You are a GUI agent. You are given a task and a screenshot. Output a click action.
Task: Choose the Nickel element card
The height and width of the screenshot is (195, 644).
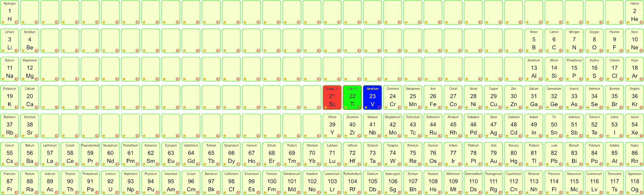[x=473, y=98]
